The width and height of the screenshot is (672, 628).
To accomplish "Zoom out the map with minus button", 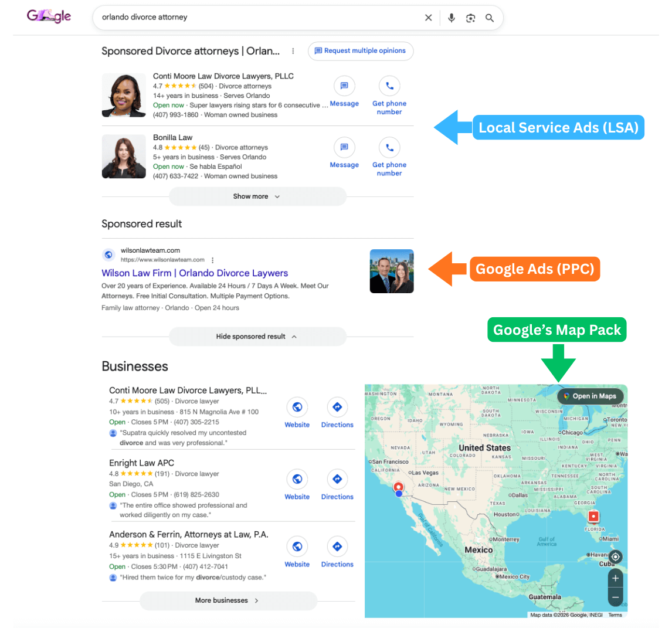I will coord(616,597).
